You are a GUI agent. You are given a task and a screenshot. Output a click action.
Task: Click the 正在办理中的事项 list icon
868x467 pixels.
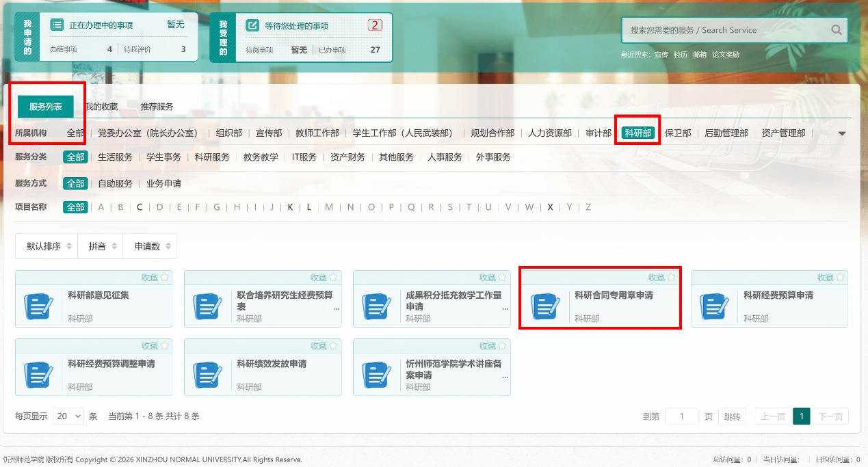[57, 25]
